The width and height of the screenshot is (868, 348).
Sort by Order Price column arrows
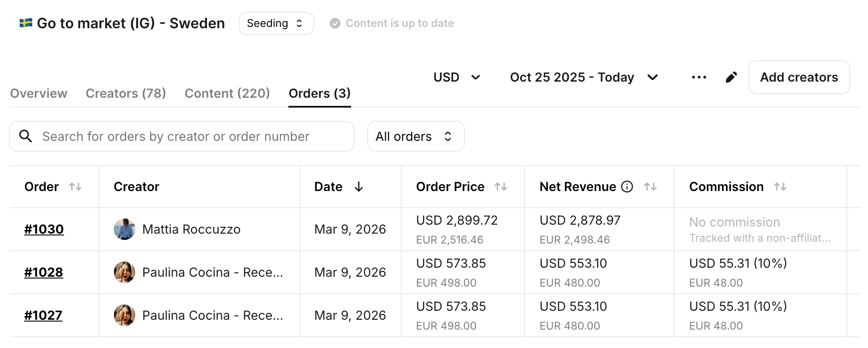click(501, 187)
